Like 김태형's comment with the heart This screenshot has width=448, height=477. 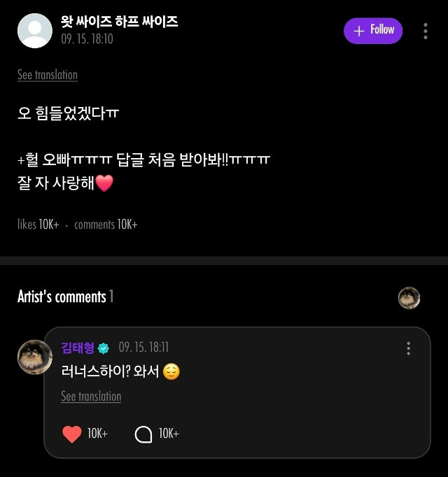click(x=72, y=434)
